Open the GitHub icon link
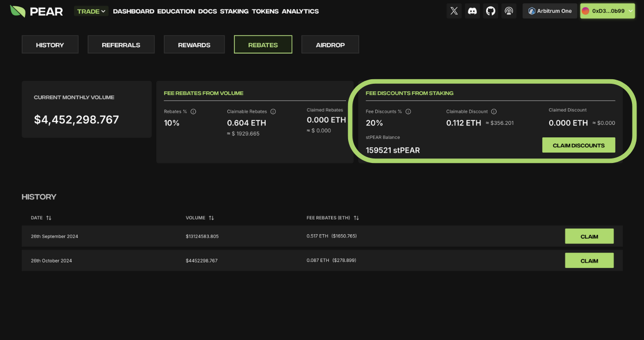 point(491,11)
